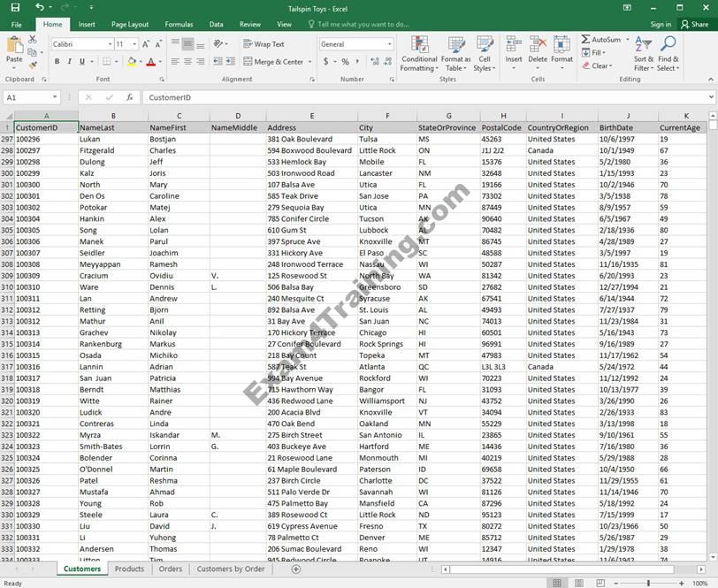Open the Sort & Filter tool
Screen dimensions: 718x588
pos(643,55)
